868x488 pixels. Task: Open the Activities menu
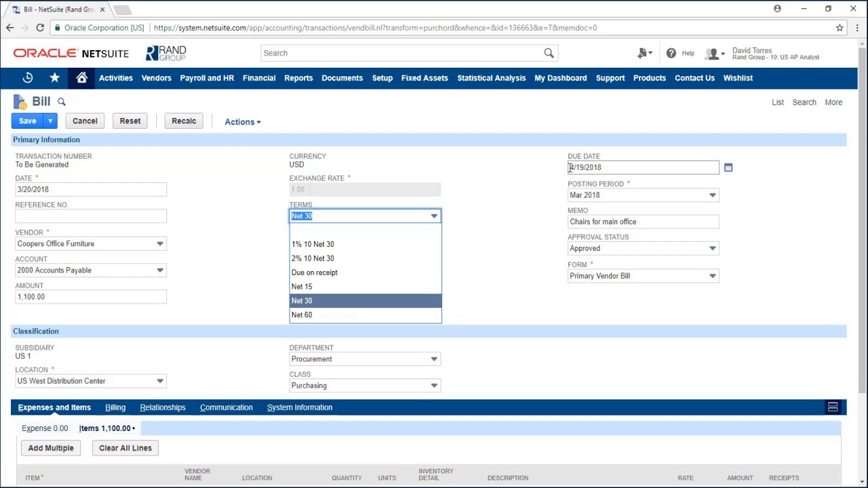116,78
